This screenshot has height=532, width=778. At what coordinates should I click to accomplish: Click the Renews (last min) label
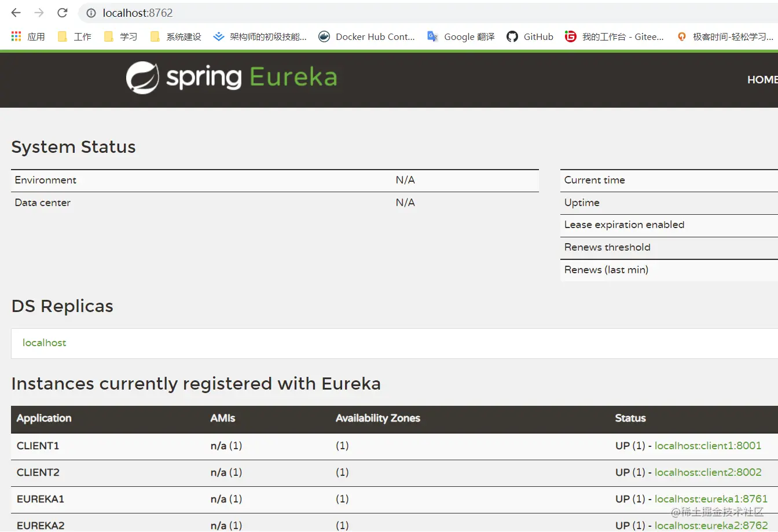pos(606,270)
